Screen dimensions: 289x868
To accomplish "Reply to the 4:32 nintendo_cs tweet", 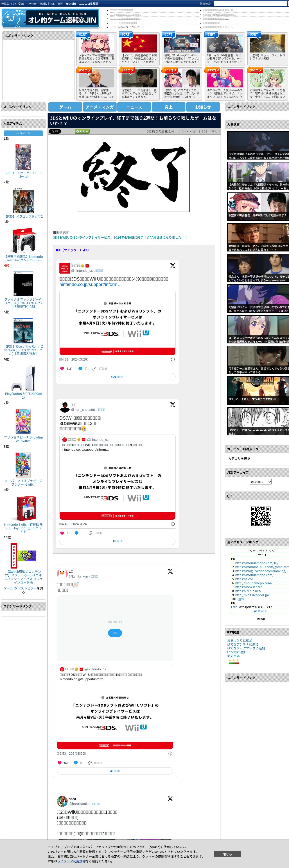I will (83, 369).
